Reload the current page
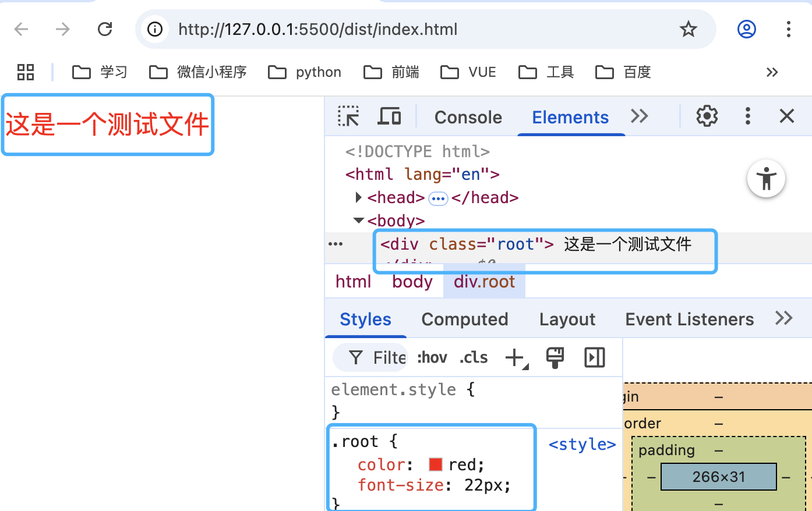 click(x=105, y=29)
